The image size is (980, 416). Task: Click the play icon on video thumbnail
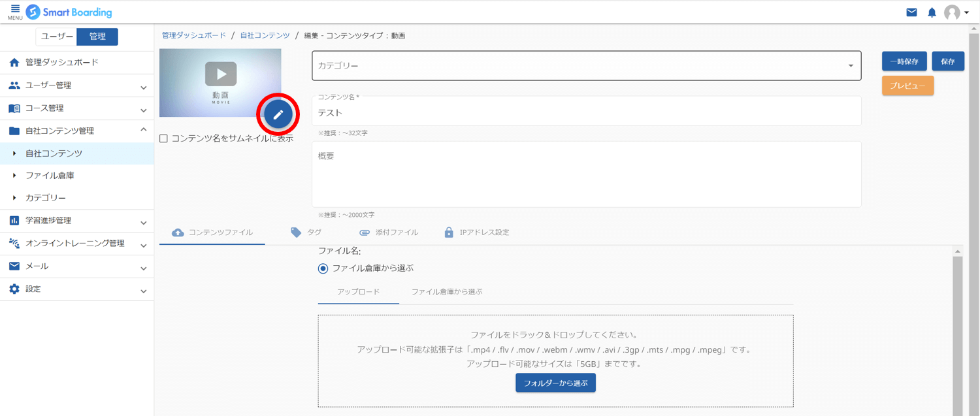click(221, 74)
